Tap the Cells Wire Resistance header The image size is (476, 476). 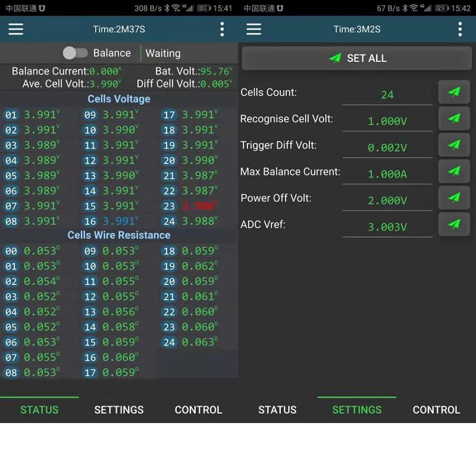pyautogui.click(x=118, y=235)
